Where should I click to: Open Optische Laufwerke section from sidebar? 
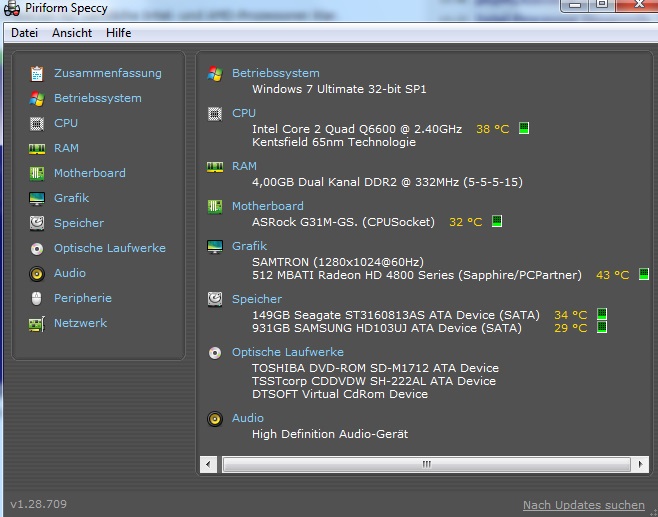pyautogui.click(x=110, y=248)
